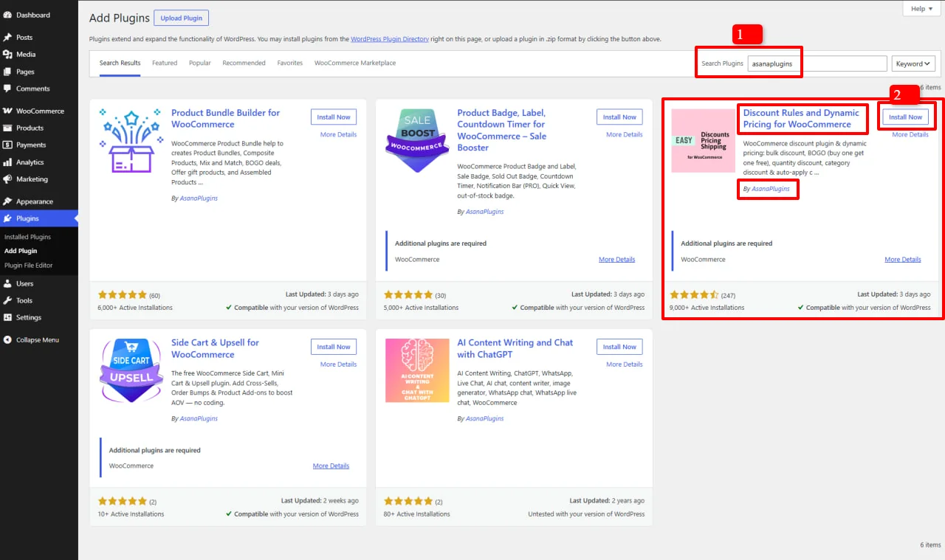The width and height of the screenshot is (945, 560).
Task: Install Side Cart & Upsell plugin
Action: point(334,347)
